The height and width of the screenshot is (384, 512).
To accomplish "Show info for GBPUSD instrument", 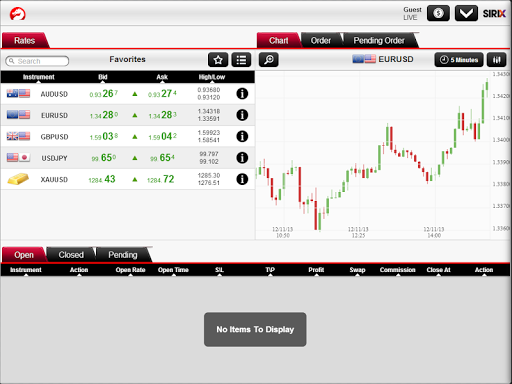I will tap(242, 136).
